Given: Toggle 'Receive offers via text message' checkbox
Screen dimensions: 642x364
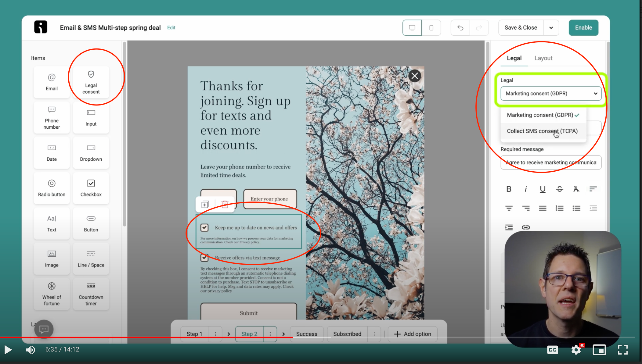Looking at the screenshot, I should 204,258.
